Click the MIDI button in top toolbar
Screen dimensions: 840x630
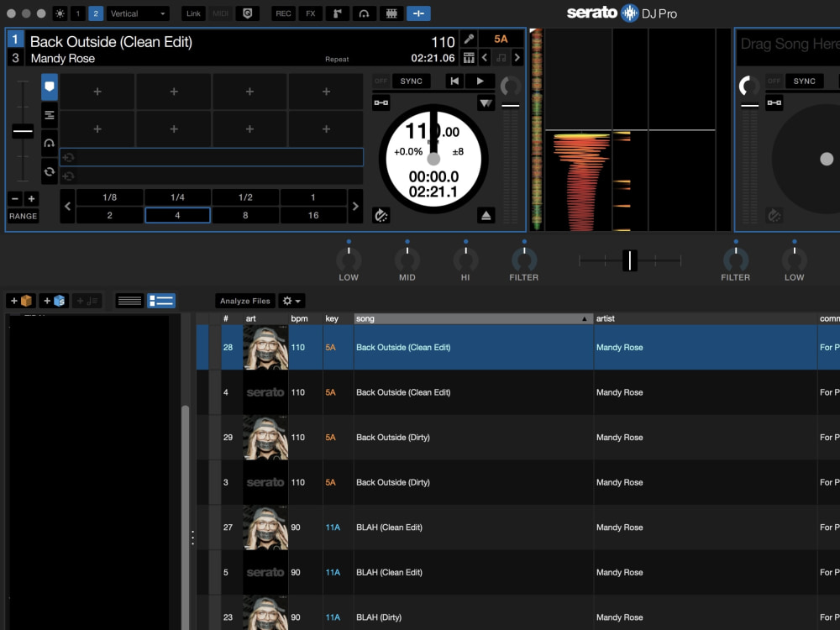[x=220, y=13]
